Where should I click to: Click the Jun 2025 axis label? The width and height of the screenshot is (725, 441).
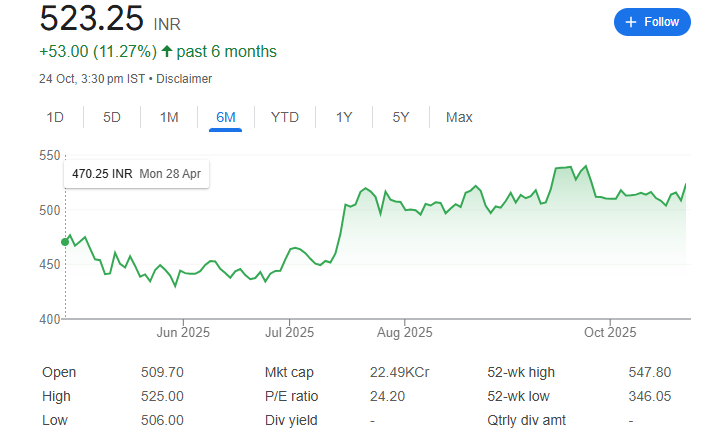[x=181, y=332]
